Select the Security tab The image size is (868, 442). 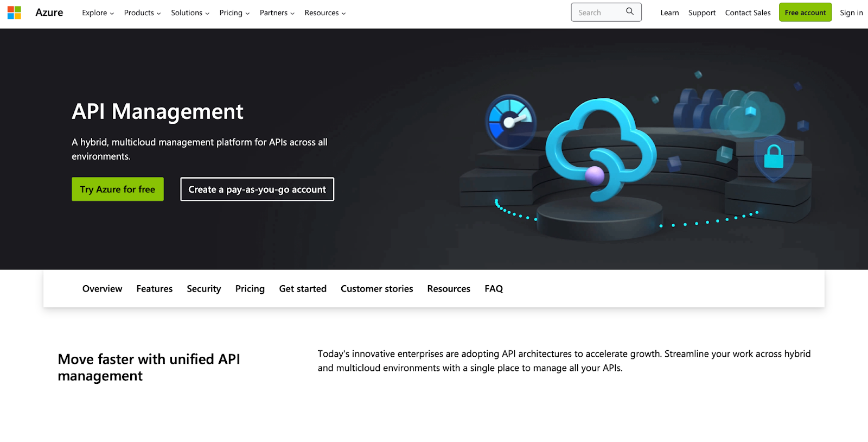204,289
